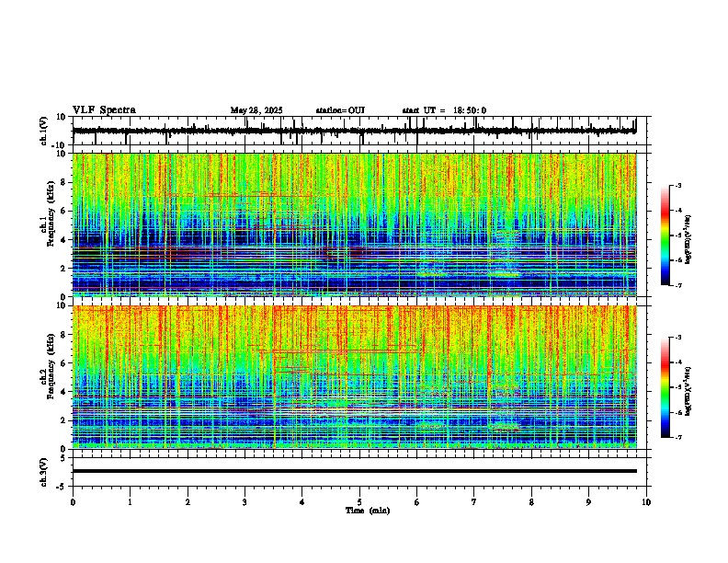This screenshot has height=563, width=728.
Task: Click the "ch.1(V)" waveform axis label
Action: (x=44, y=131)
